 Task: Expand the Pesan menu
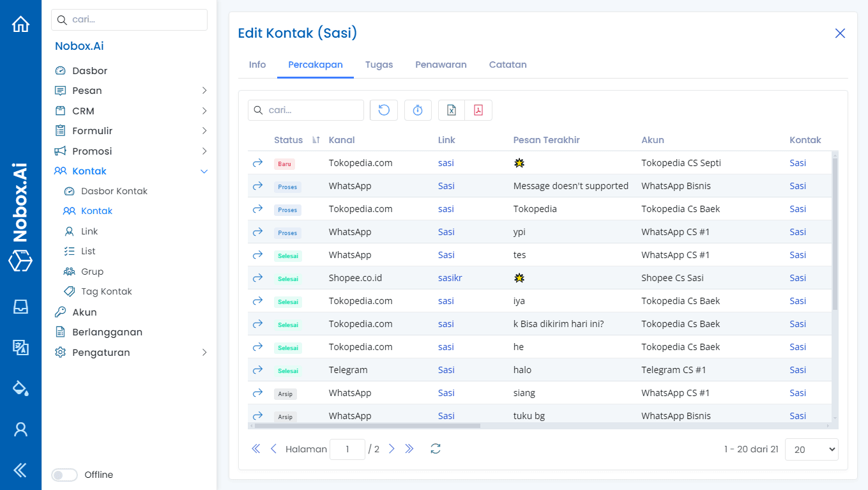[204, 90]
